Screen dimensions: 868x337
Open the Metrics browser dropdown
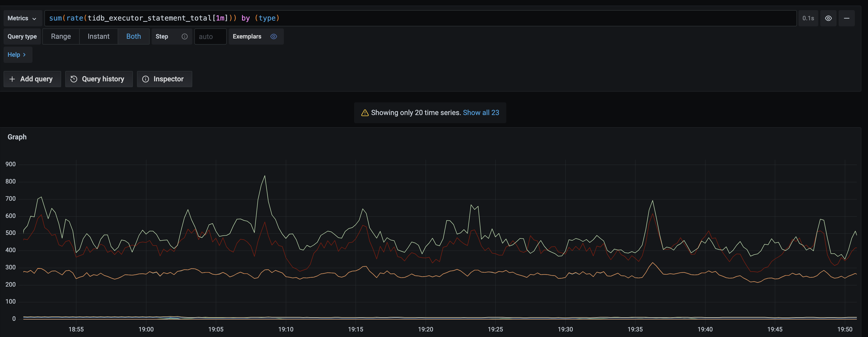(22, 18)
